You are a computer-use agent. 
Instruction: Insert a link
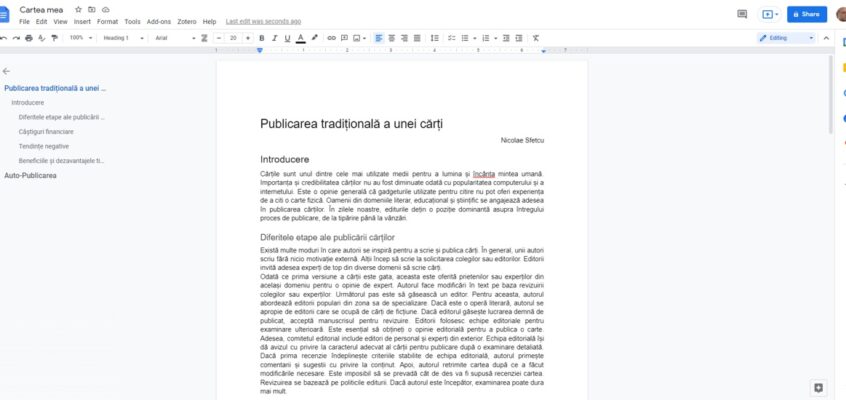pos(331,38)
